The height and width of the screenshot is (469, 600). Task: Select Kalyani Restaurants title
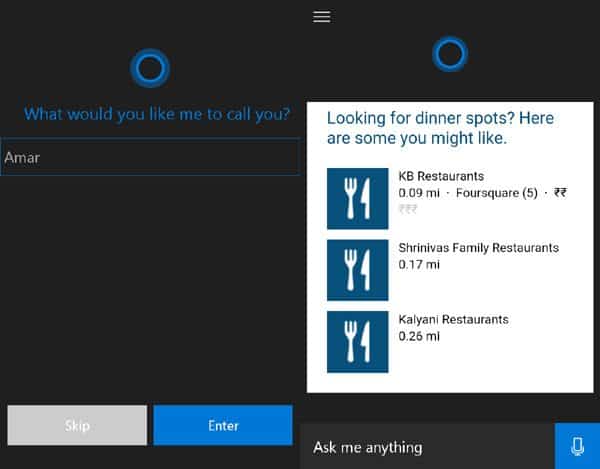[453, 319]
